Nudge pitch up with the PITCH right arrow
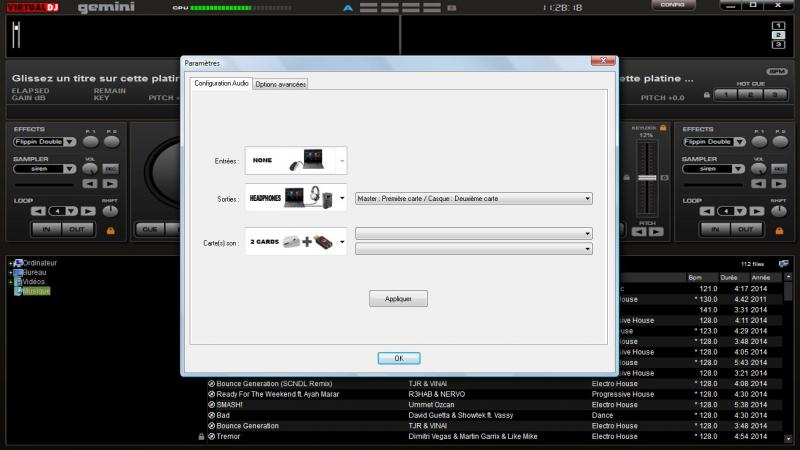Image resolution: width=800 pixels, height=450 pixels. tap(656, 232)
